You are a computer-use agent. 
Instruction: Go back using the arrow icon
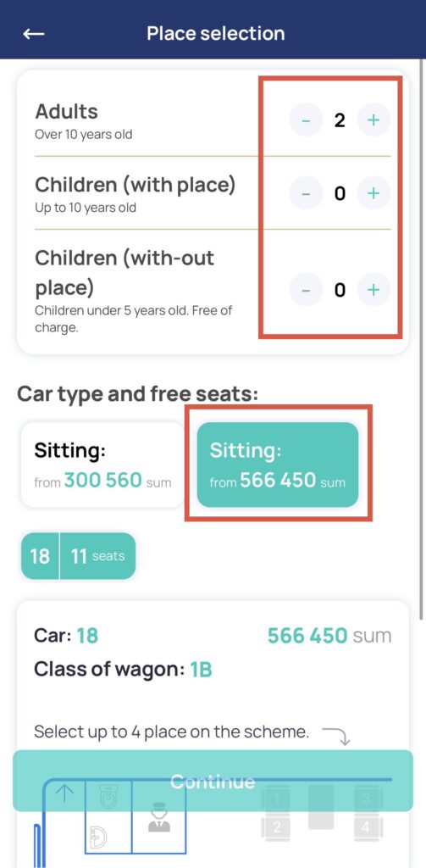pos(34,34)
